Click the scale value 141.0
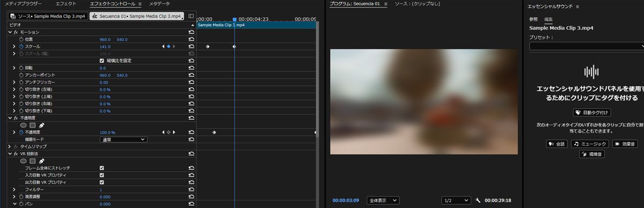This screenshot has height=208, width=644. pyautogui.click(x=105, y=47)
